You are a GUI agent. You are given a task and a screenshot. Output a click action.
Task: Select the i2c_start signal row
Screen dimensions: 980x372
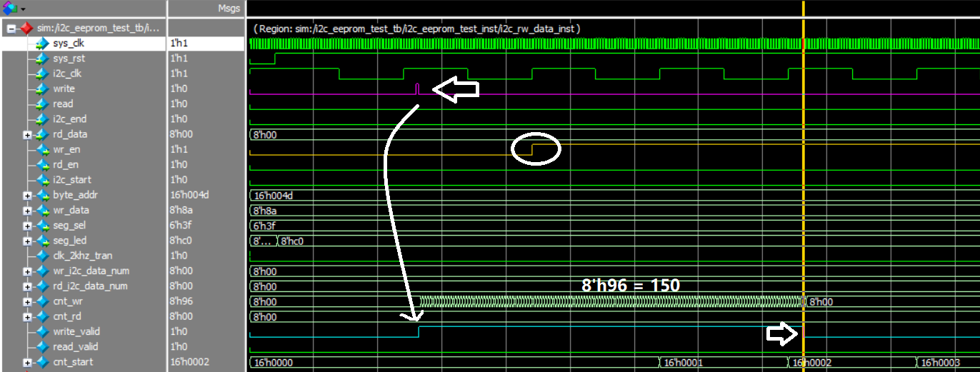coord(71,180)
